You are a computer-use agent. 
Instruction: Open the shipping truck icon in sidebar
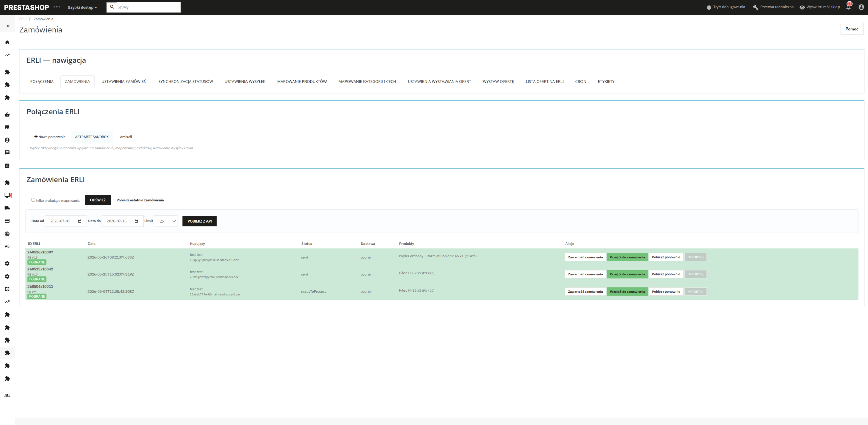pyautogui.click(x=7, y=208)
